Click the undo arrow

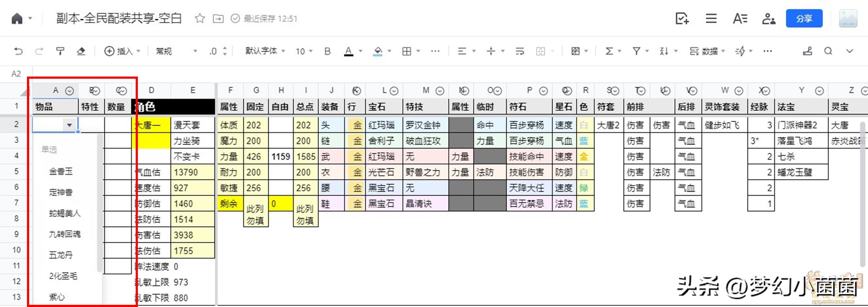[x=18, y=51]
